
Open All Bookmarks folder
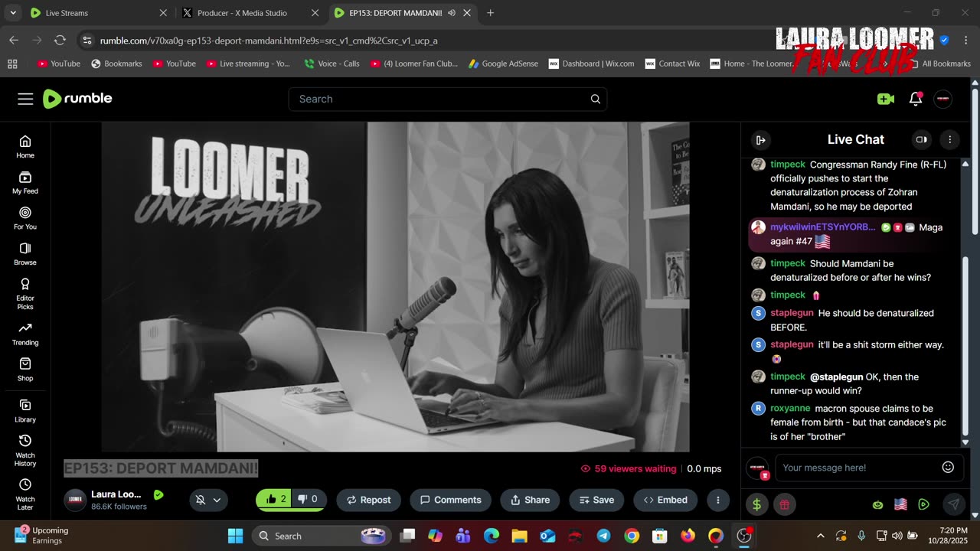pyautogui.click(x=939, y=64)
